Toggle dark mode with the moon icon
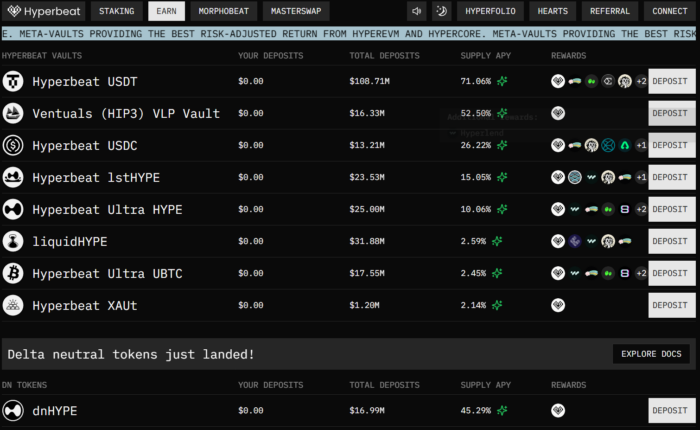Image resolution: width=700 pixels, height=430 pixels. tap(441, 12)
